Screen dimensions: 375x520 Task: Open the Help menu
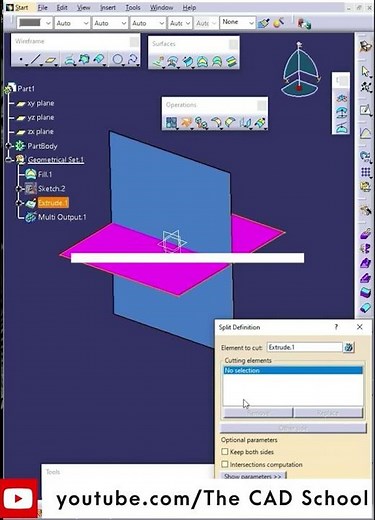[189, 7]
